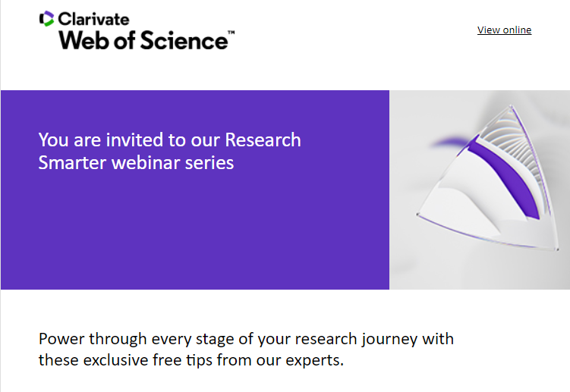
Task: Click the word "Research" in banner heading
Action: point(263,140)
